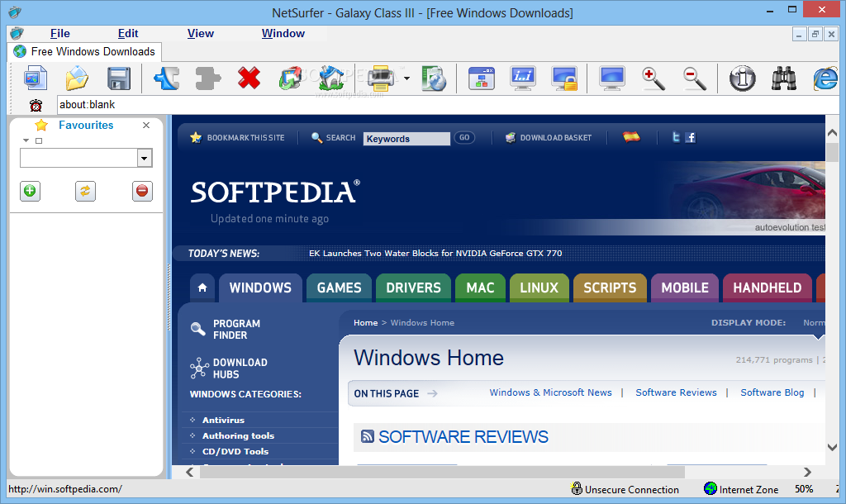Zoom out with the minus magnifier

(694, 78)
